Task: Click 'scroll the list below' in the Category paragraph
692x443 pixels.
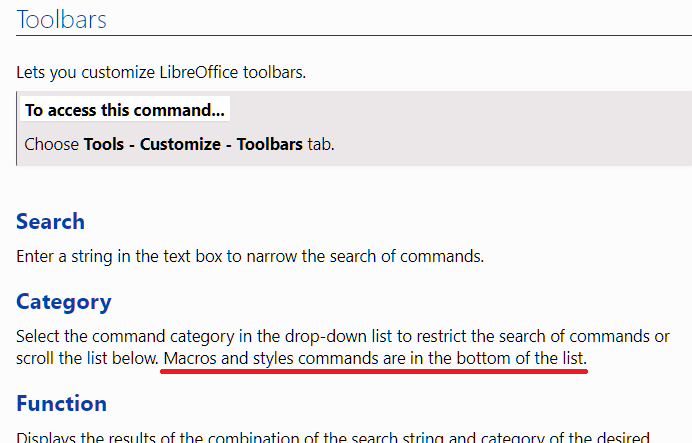Action: [87, 358]
